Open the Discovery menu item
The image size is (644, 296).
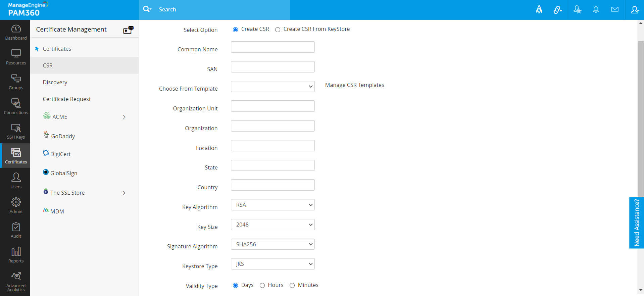(x=55, y=82)
